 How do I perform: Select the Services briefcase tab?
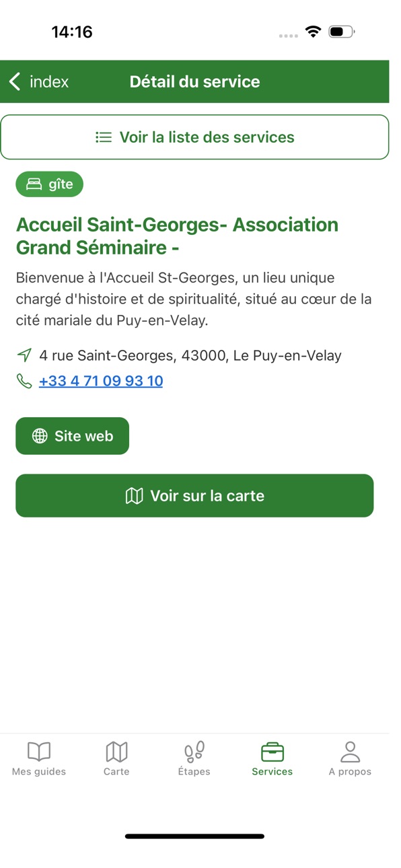[x=272, y=759]
